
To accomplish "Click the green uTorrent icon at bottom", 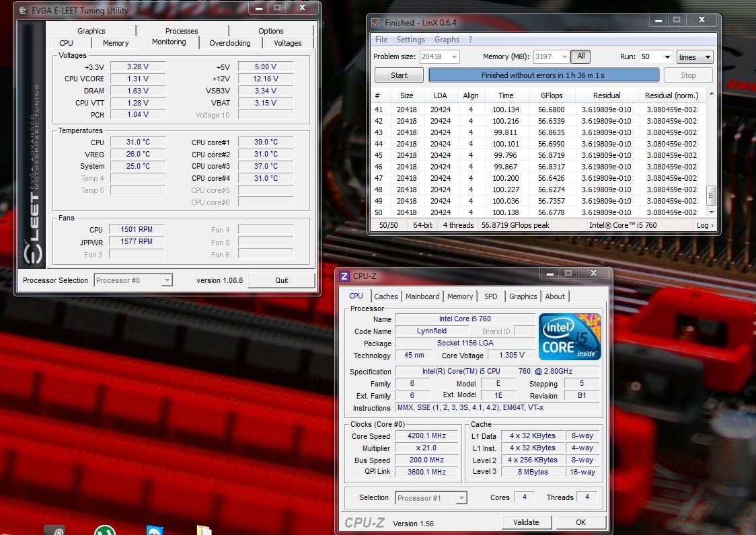I will tap(105, 530).
